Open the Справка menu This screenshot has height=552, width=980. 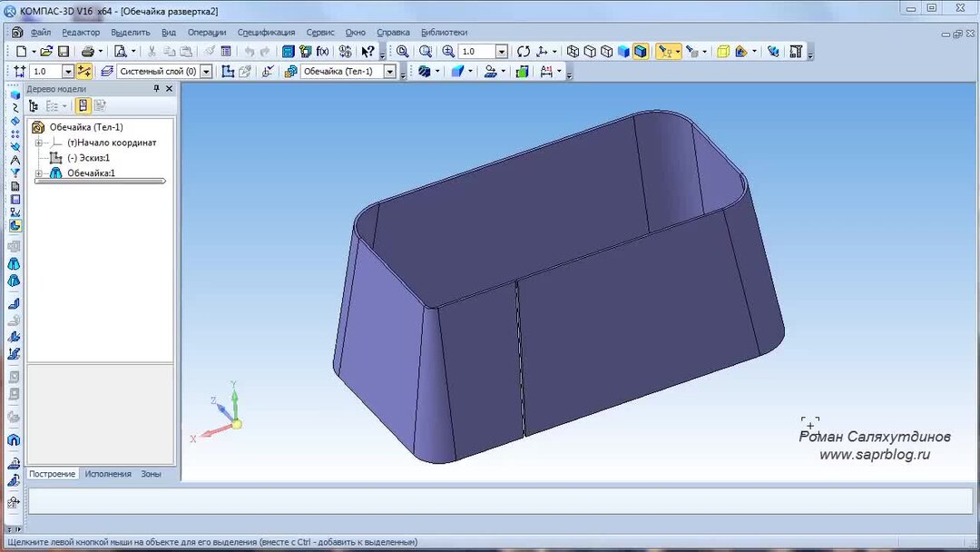point(393,33)
